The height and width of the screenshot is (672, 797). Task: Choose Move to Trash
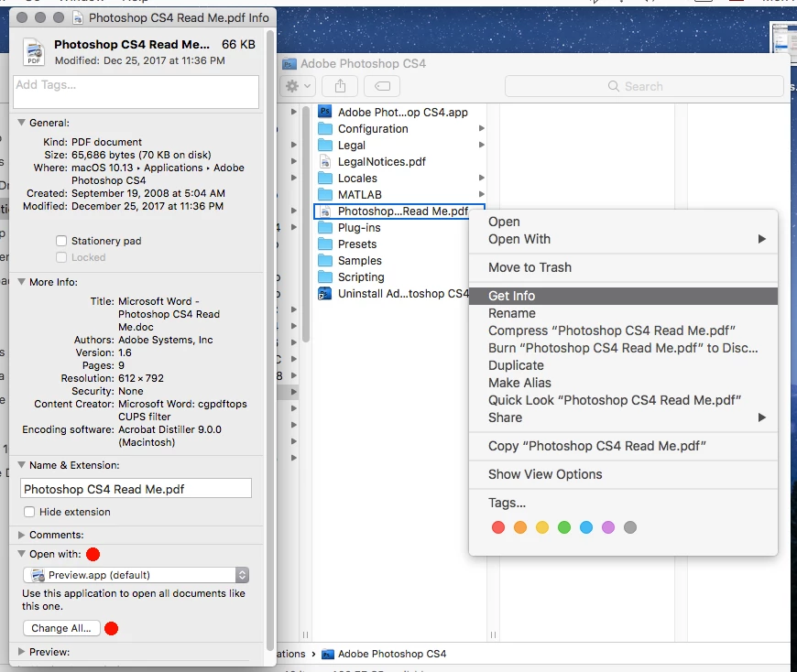623,267
